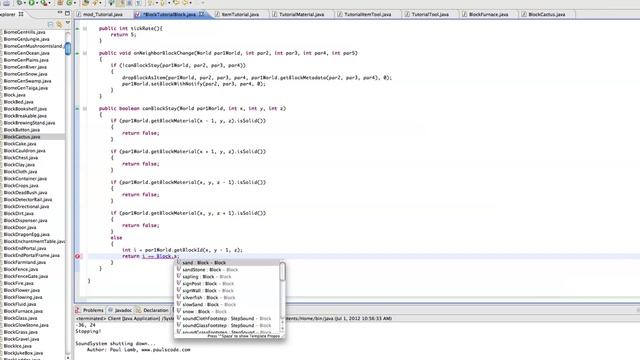Select 'snow : Block' autocomplete suggestion
Image resolution: width=640 pixels, height=360 pixels.
point(227,311)
